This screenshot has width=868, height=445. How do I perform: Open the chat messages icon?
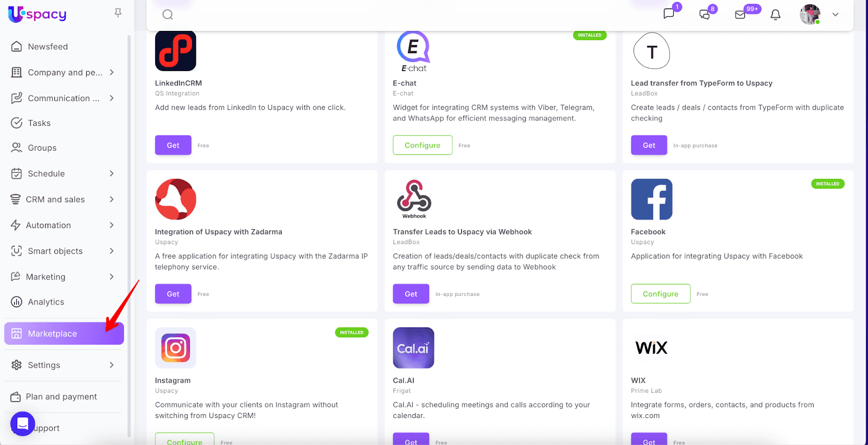[x=669, y=14]
